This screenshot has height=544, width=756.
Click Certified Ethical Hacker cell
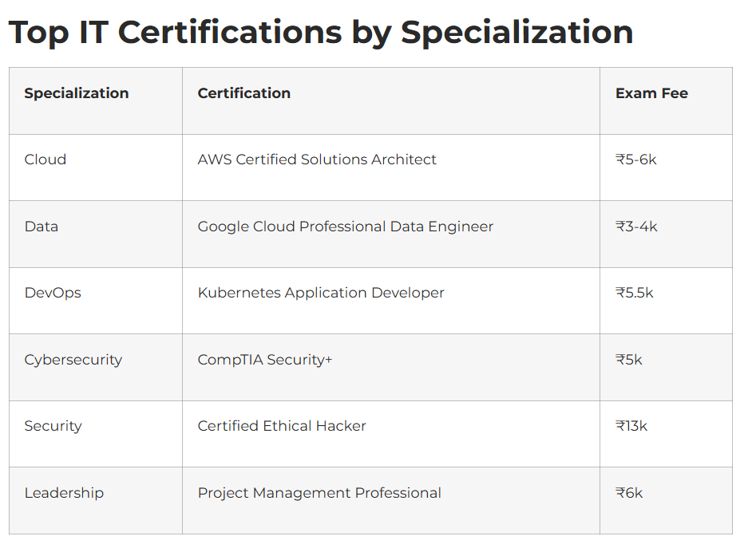282,426
